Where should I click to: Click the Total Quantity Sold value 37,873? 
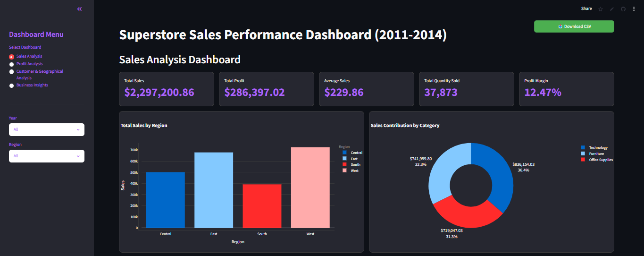[x=441, y=92]
